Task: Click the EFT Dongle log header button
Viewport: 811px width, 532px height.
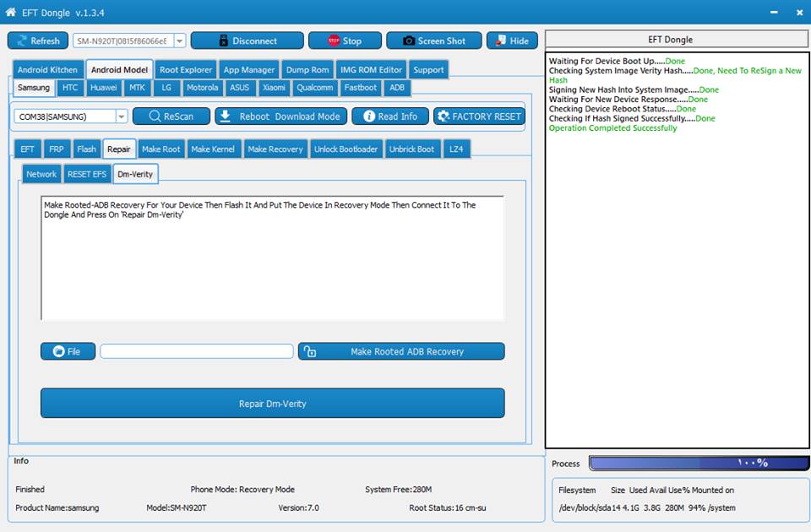Action: point(676,40)
